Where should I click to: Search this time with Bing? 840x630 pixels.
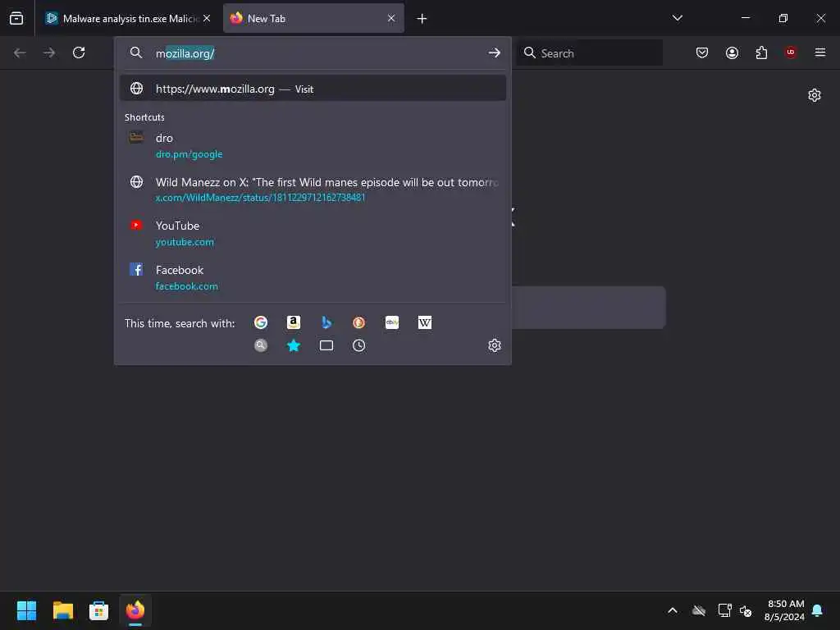(x=326, y=322)
